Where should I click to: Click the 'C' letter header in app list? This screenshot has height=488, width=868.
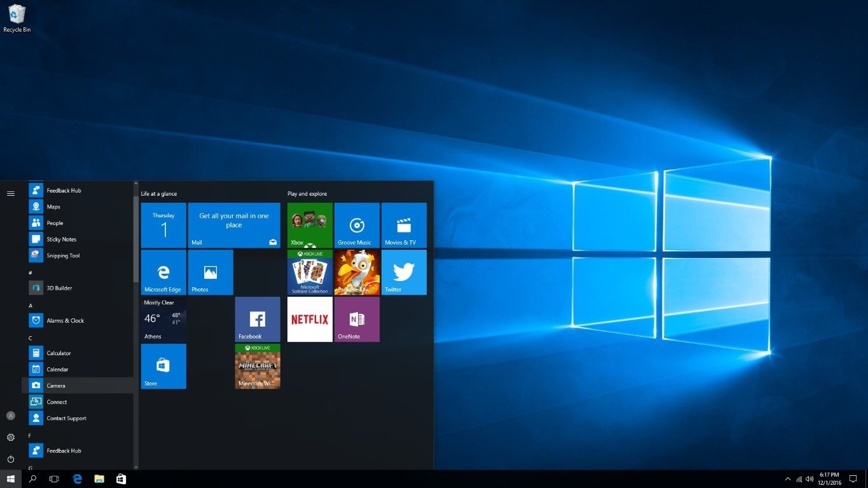(x=31, y=337)
